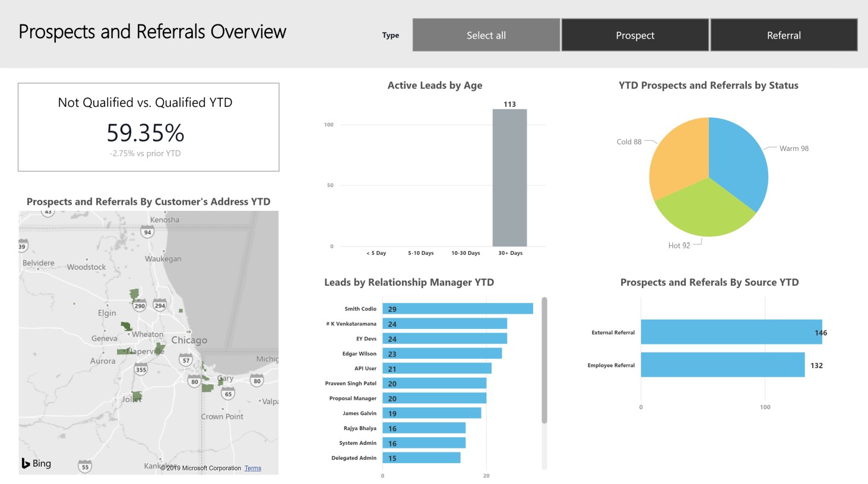Image resolution: width=868 pixels, height=484 pixels.
Task: Select the Prospect type slicer button
Action: 635,35
